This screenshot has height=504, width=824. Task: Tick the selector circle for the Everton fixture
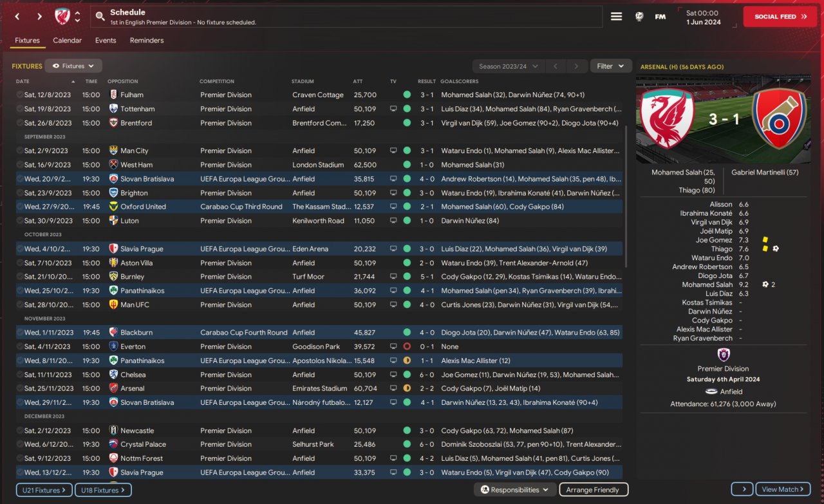pyautogui.click(x=20, y=347)
